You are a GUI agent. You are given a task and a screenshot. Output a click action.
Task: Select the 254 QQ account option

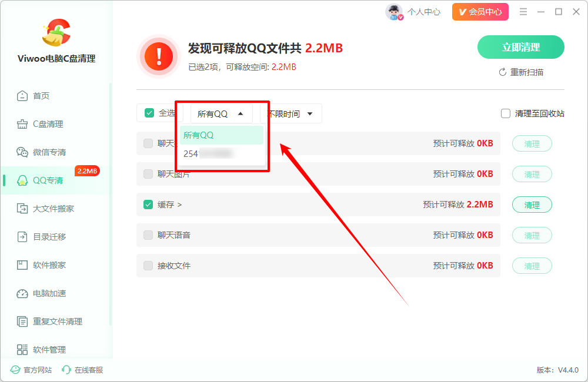222,154
